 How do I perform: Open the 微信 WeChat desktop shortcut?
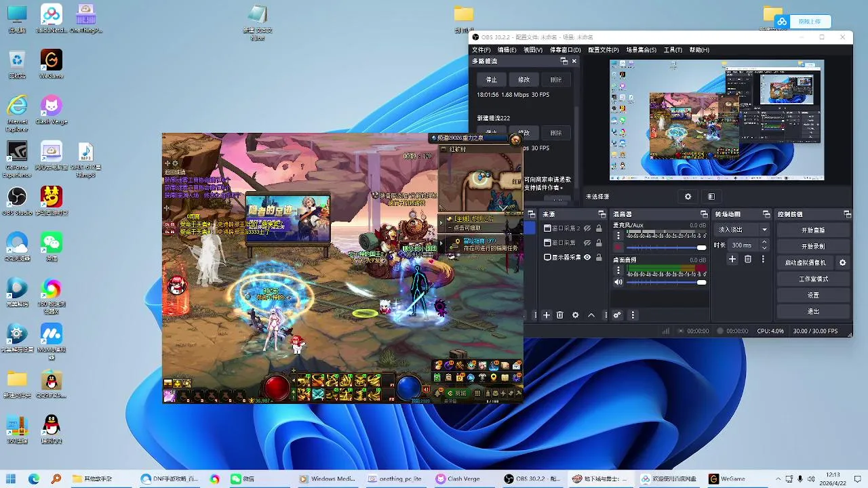(52, 247)
